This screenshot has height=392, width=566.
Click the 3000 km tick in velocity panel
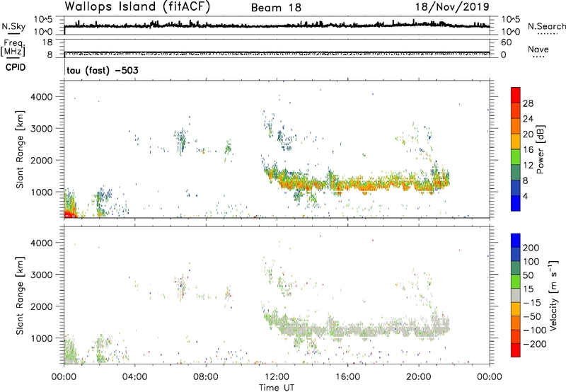point(42,275)
